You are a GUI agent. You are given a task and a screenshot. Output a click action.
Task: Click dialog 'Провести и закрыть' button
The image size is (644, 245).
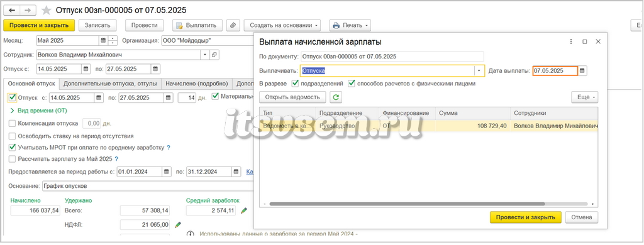(525, 217)
